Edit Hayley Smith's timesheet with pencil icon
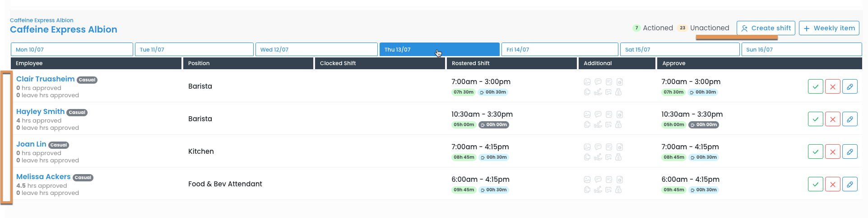Viewport: 868px width, 218px height. [x=849, y=119]
